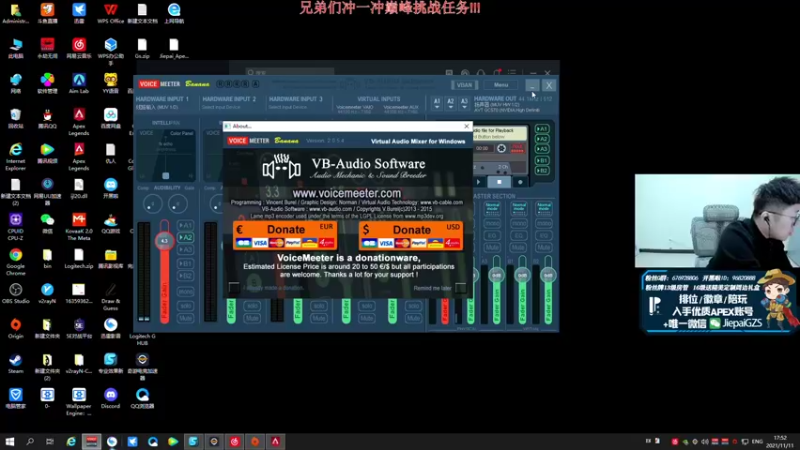The width and height of the screenshot is (800, 450).
Task: Open Google Chrome desktop shortcut
Action: [x=15, y=262]
